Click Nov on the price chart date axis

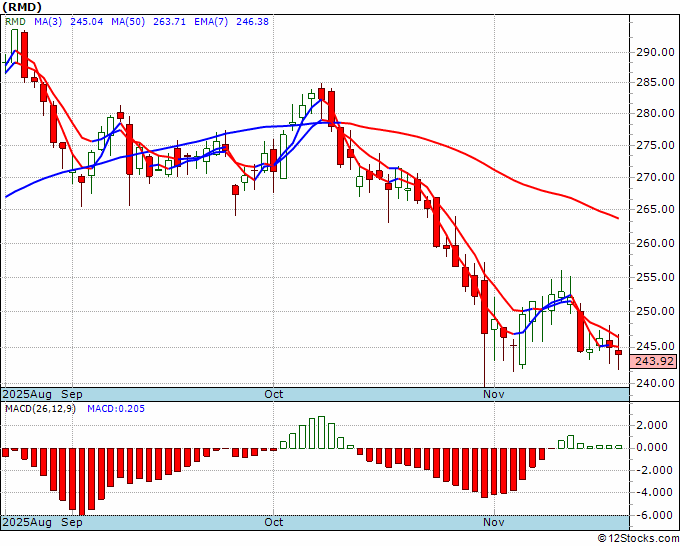494,394
